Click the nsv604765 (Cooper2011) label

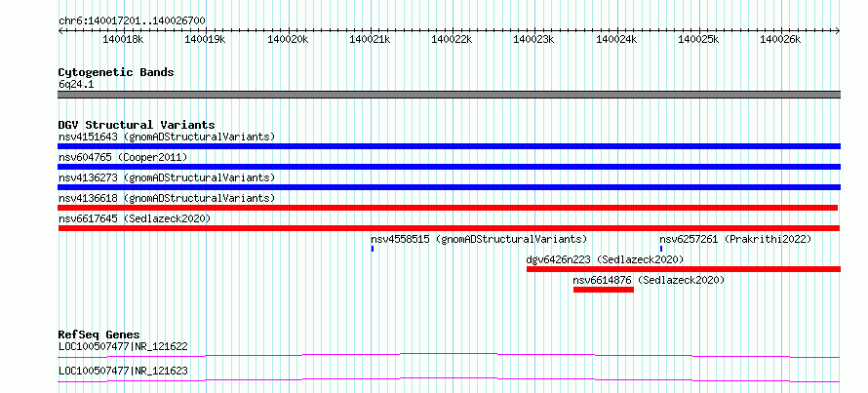pos(123,157)
